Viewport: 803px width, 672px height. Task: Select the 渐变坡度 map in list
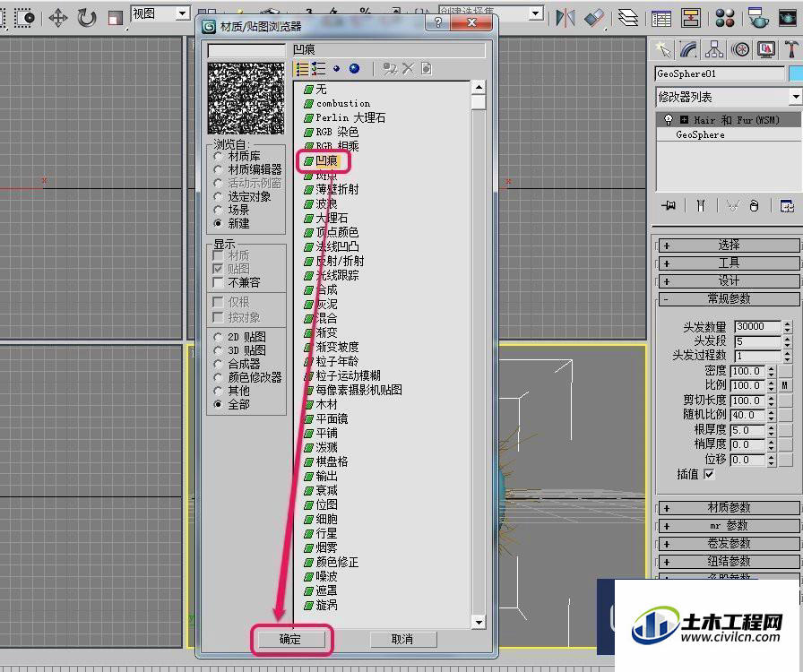point(337,347)
